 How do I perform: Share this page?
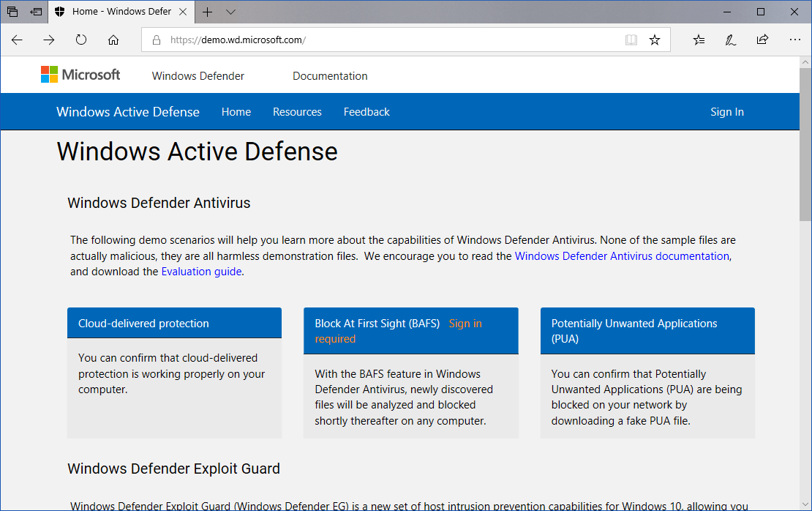coord(762,40)
